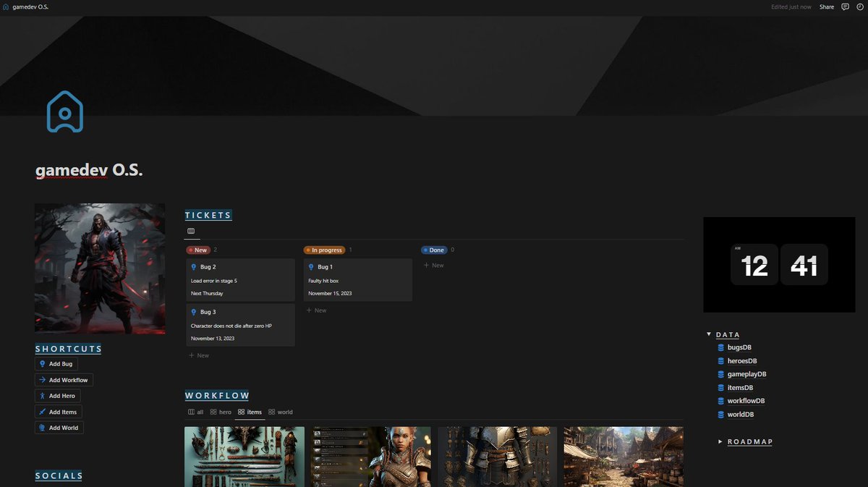Open the heroesDB database link
The height and width of the screenshot is (487, 868).
click(742, 361)
